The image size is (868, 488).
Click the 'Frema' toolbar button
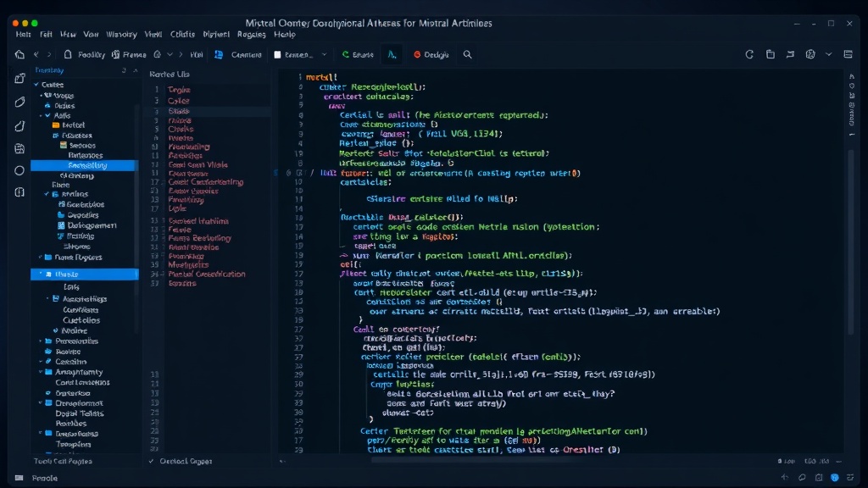coord(129,54)
